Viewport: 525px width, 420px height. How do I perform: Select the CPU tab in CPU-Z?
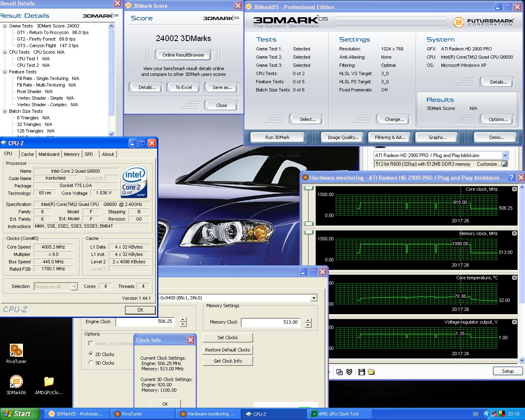click(8, 153)
